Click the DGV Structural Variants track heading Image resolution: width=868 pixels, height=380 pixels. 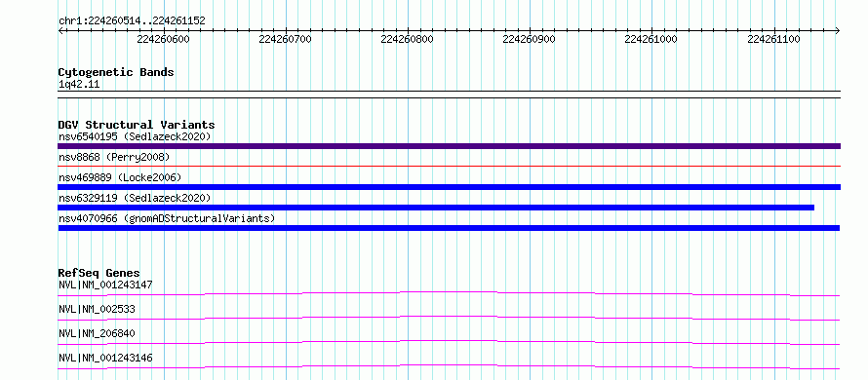[x=137, y=125]
